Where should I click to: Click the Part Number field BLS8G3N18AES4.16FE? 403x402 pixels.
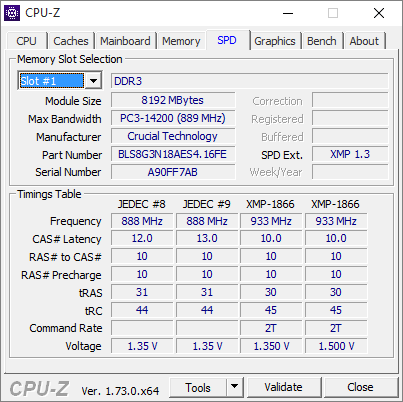[x=173, y=154]
